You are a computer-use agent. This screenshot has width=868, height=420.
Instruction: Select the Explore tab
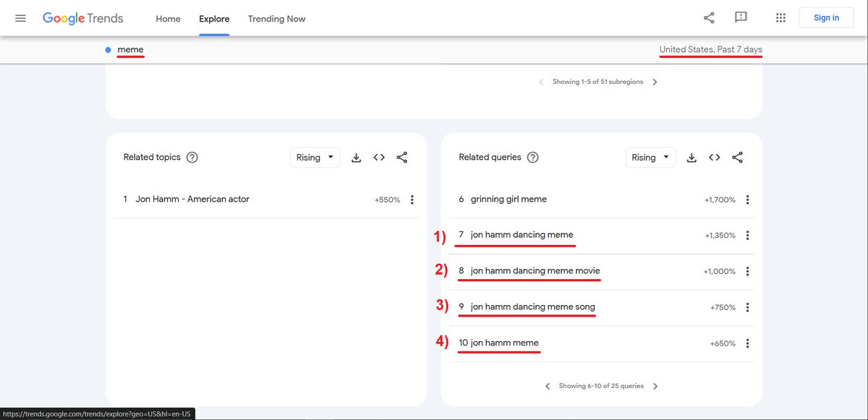pyautogui.click(x=214, y=19)
